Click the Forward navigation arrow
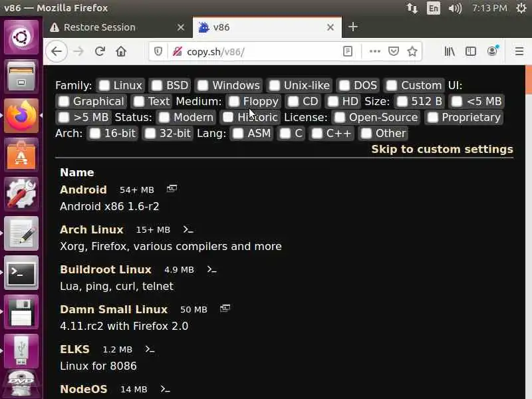This screenshot has height=399, width=532. (x=78, y=52)
